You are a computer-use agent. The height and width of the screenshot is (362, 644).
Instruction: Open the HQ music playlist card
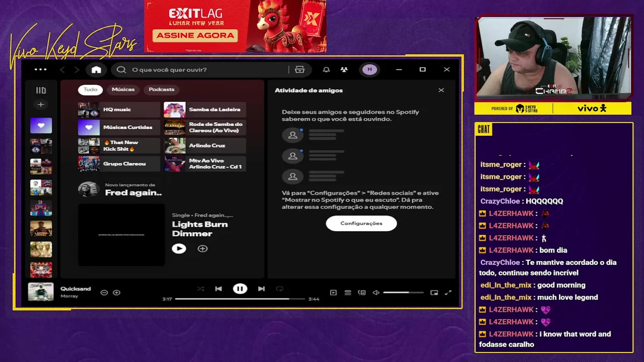pyautogui.click(x=119, y=110)
